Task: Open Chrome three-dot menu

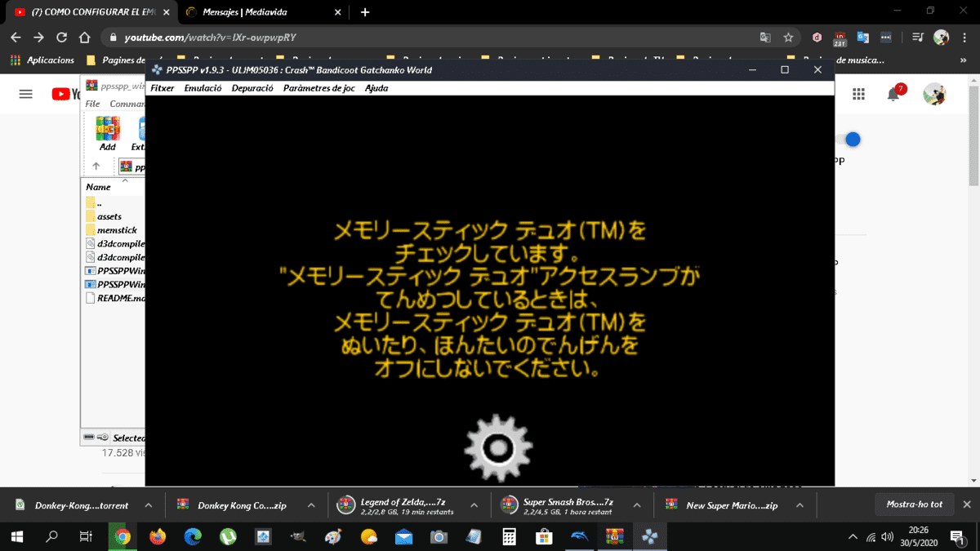Action: pos(964,38)
